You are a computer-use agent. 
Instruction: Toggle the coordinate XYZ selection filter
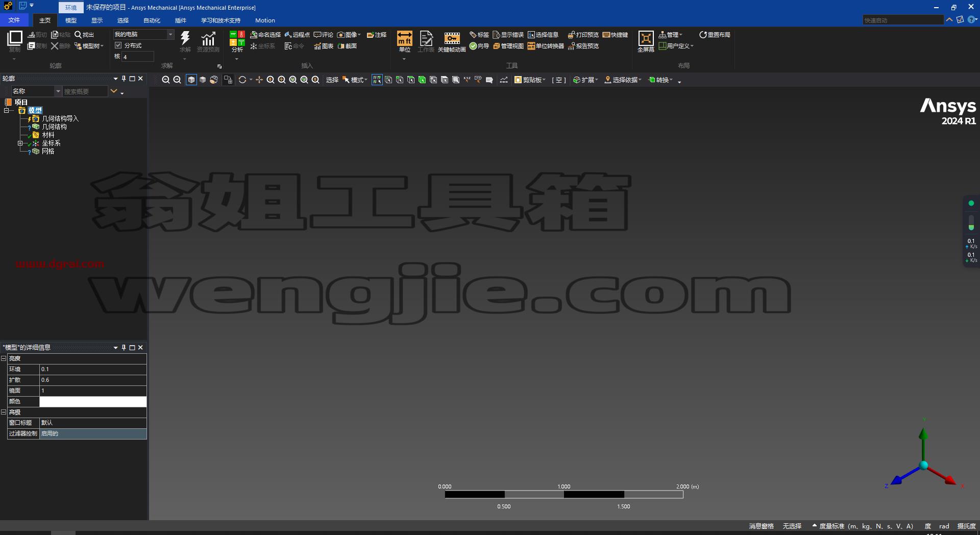tap(467, 80)
